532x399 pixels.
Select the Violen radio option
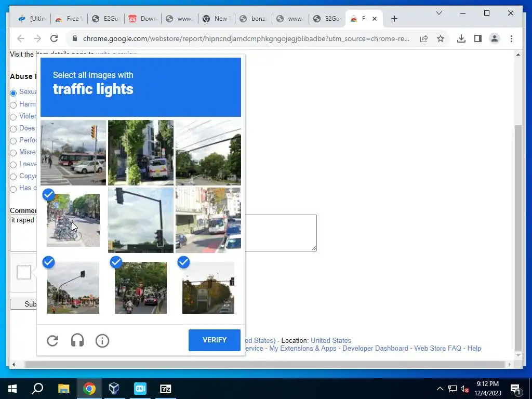coord(13,117)
